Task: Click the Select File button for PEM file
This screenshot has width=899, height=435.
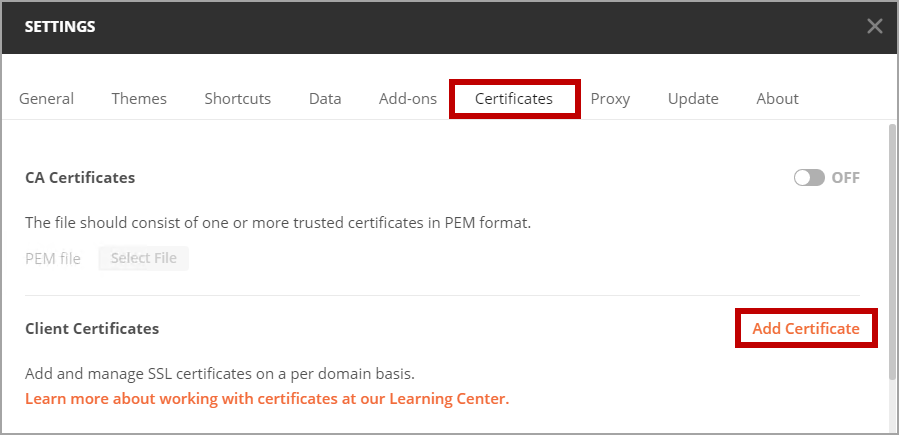Action: 144,258
